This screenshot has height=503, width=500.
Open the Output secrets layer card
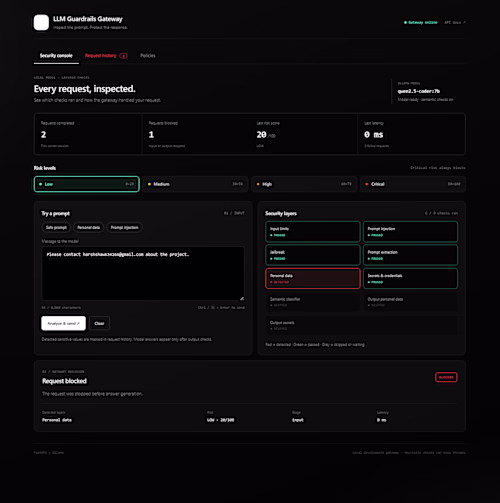(362, 325)
